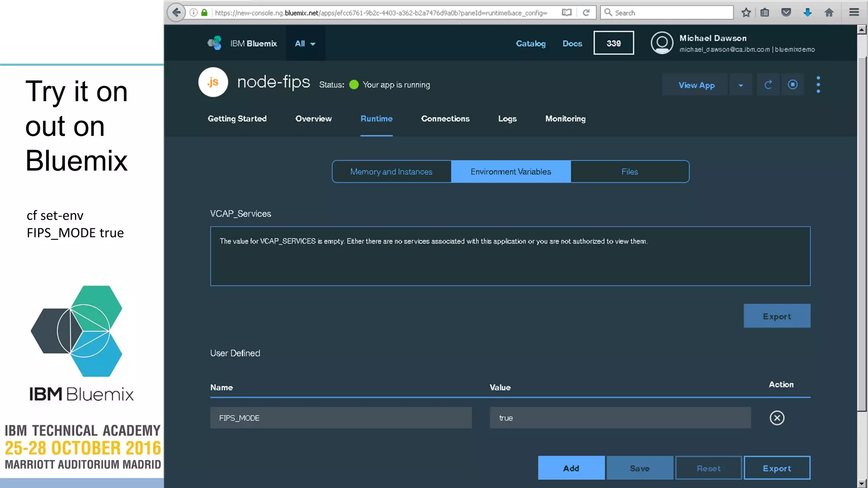Viewport: 868px width, 488px height.
Task: Export the VCAP_Services value
Action: [x=777, y=316]
